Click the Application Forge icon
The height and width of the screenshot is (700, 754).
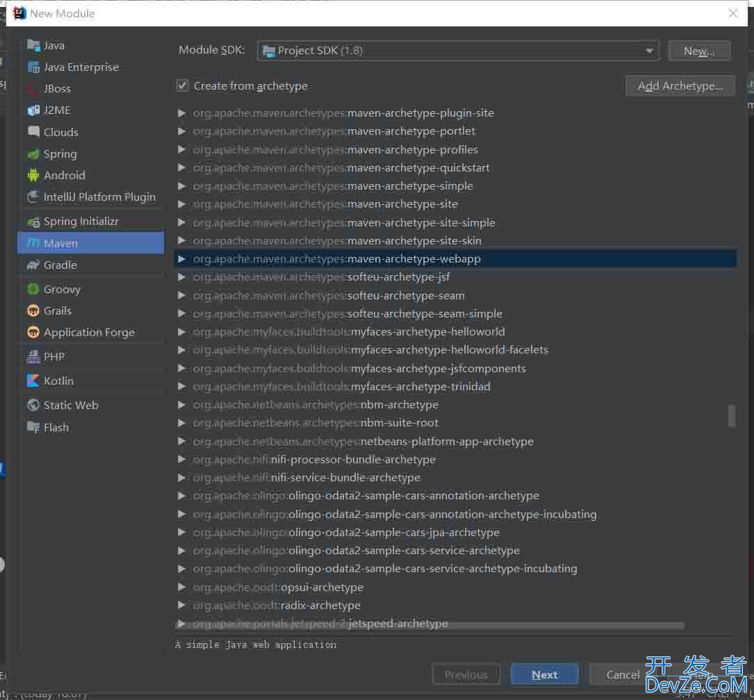pyautogui.click(x=33, y=333)
